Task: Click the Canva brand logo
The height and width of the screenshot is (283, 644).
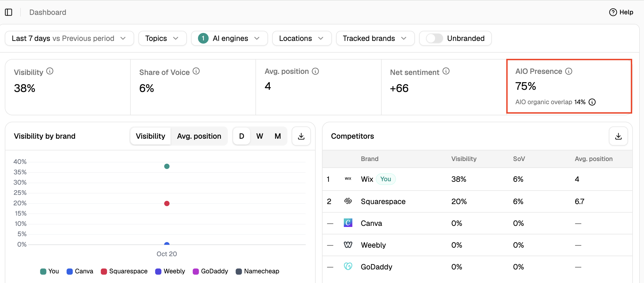Action: coord(348,223)
